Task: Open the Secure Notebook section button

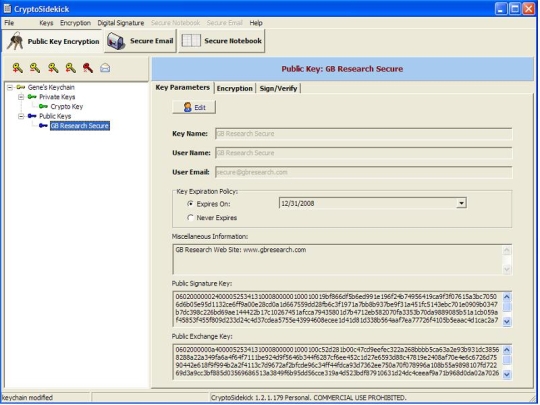Action: (x=221, y=41)
